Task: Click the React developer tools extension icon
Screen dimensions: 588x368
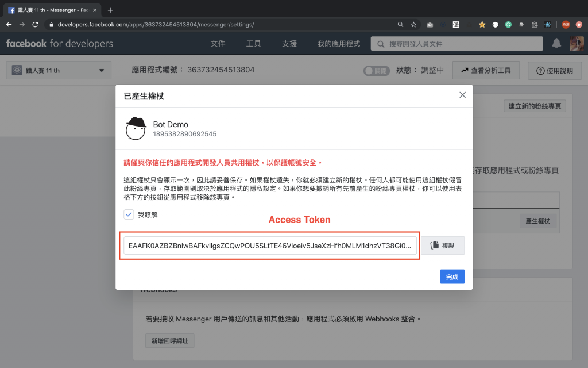Action: click(547, 24)
